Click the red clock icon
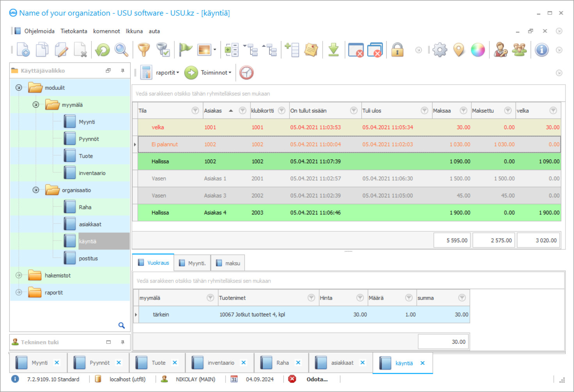574x392 pixels. 246,73
